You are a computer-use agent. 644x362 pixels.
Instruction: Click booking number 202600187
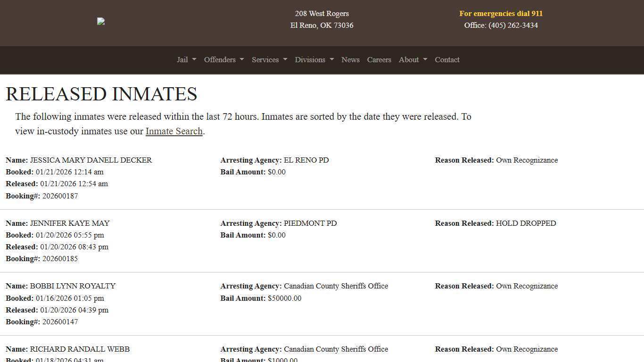coord(60,196)
